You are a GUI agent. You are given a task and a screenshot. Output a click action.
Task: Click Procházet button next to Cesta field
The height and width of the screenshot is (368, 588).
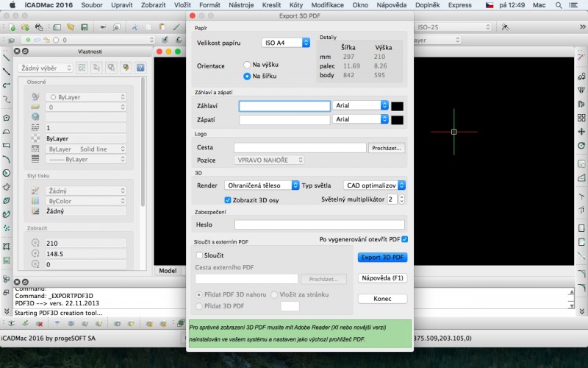click(x=387, y=148)
